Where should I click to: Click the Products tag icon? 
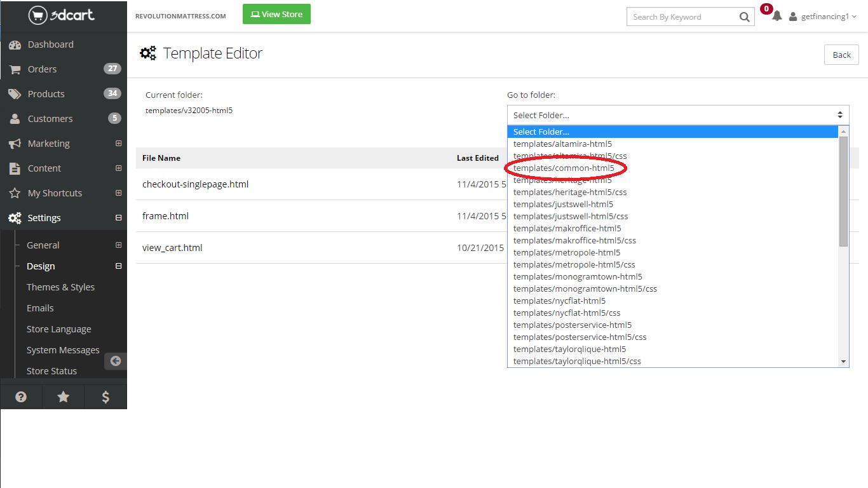tap(15, 94)
